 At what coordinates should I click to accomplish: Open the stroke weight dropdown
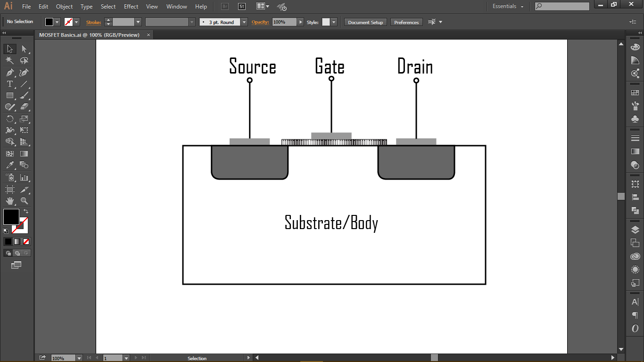tap(138, 22)
